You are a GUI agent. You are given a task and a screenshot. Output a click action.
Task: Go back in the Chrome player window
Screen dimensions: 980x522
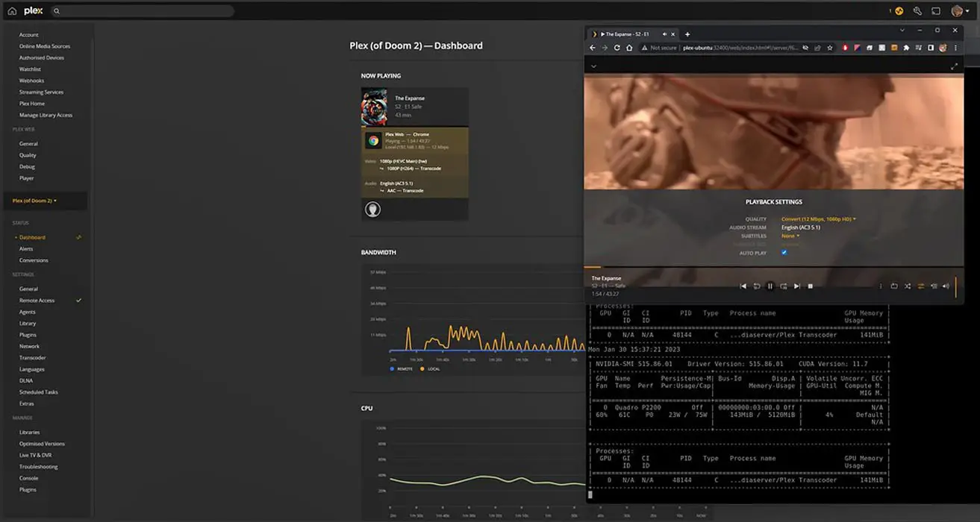click(x=593, y=48)
